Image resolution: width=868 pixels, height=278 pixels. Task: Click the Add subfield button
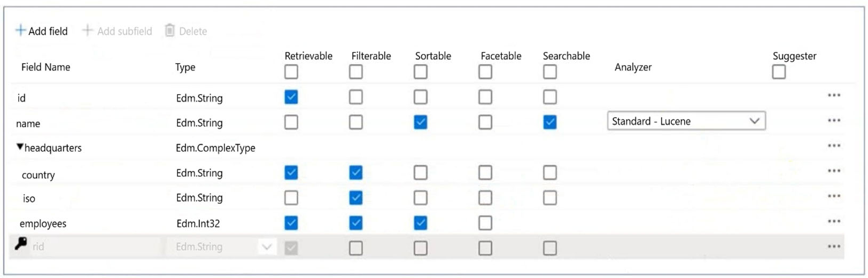coord(117,31)
